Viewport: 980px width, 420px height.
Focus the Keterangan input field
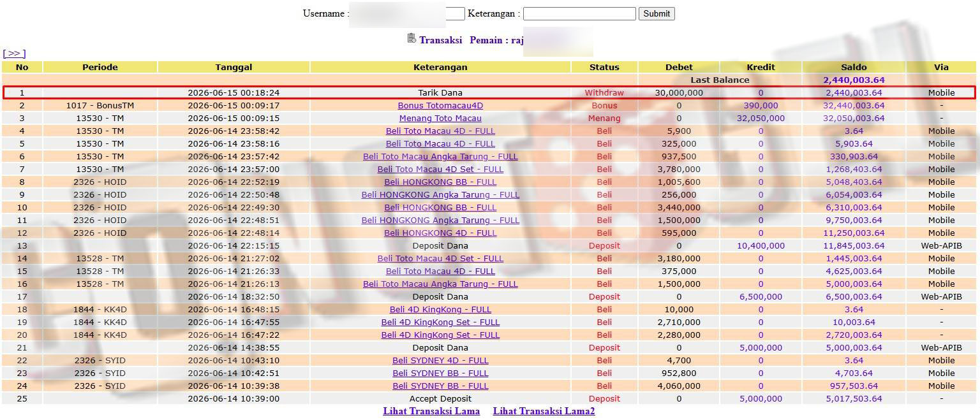click(x=579, y=13)
